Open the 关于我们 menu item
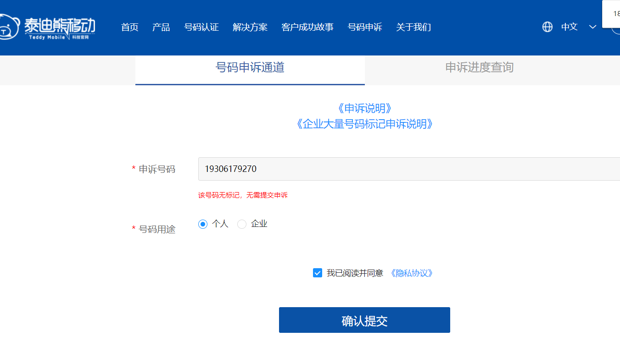620x364 pixels. tap(413, 27)
